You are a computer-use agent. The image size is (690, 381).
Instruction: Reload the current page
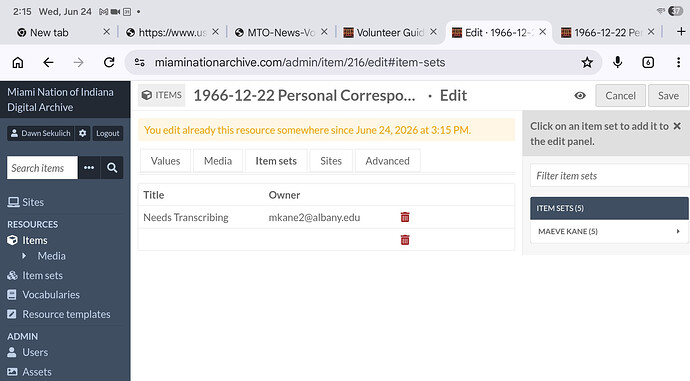click(109, 62)
